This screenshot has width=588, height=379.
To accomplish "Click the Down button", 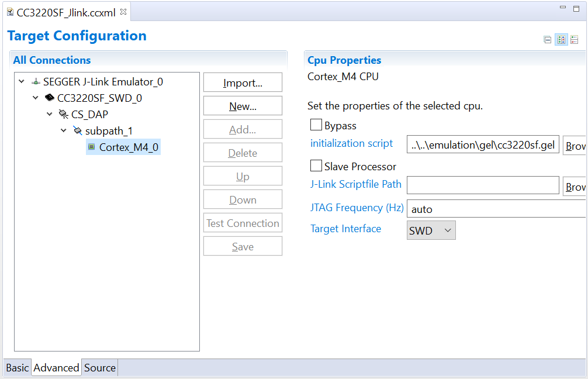I will click(243, 199).
